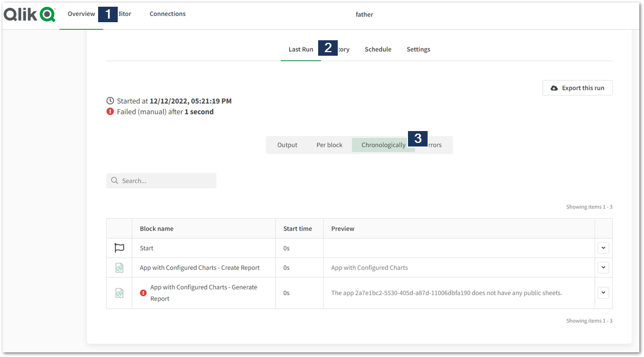Switch to the Per block view
644x357 pixels.
(x=329, y=145)
